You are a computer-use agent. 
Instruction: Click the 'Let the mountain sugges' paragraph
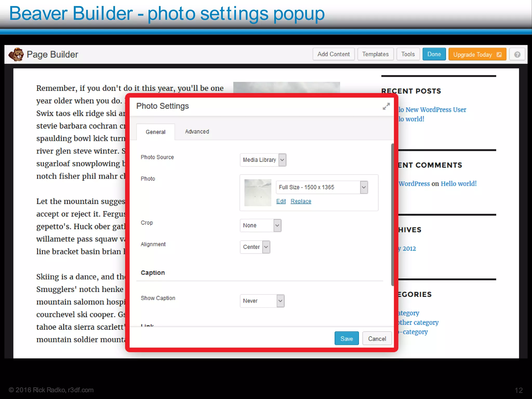(81, 226)
